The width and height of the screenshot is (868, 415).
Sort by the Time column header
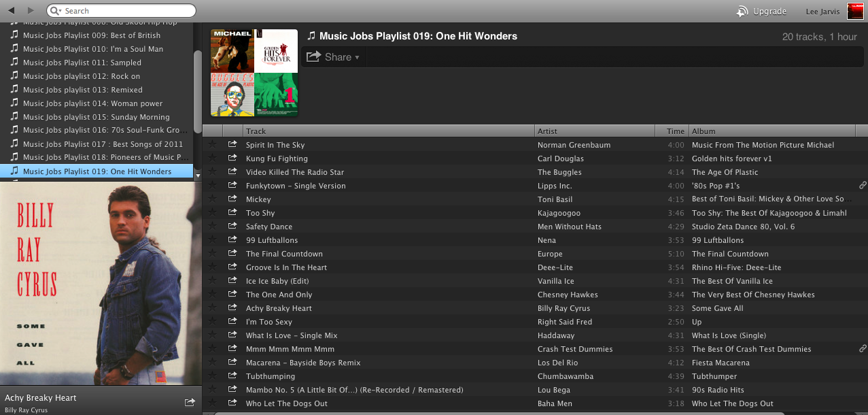[672, 131]
